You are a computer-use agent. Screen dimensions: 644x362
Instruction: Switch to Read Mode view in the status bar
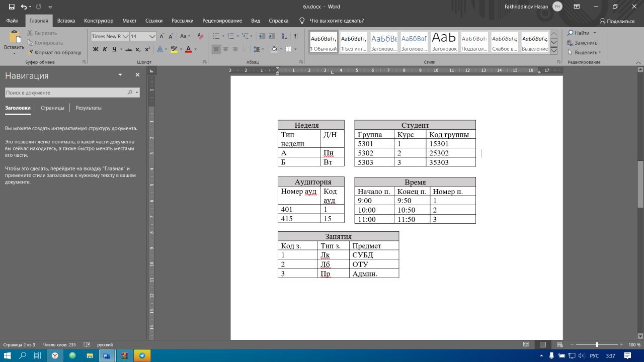click(526, 344)
